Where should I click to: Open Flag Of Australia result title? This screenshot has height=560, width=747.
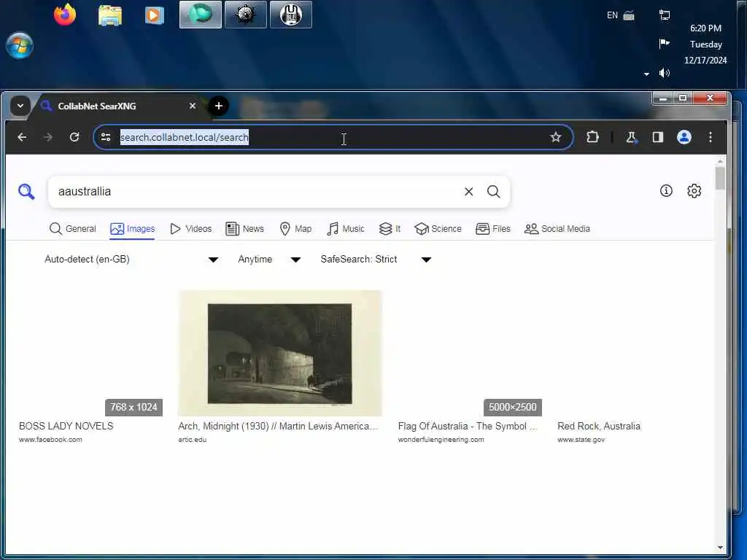click(x=468, y=426)
